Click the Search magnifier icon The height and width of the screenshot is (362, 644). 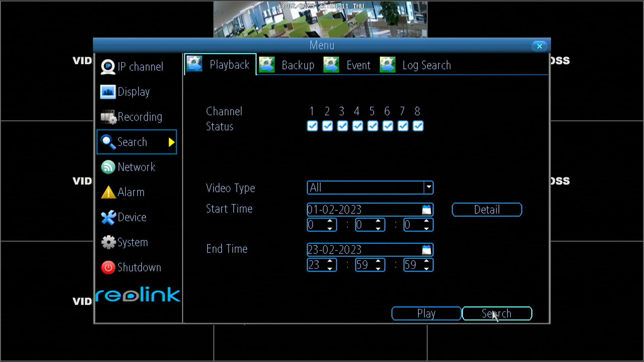point(108,142)
